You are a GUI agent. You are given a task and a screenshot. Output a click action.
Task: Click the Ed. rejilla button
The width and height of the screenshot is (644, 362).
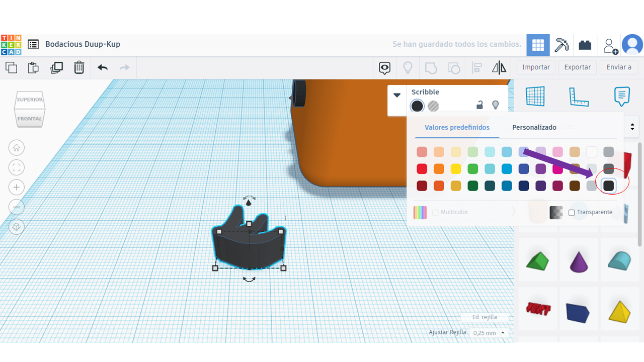[x=485, y=317]
